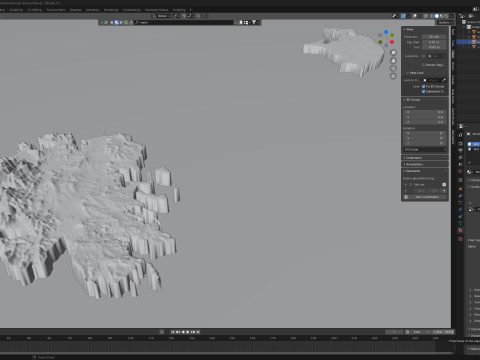Open the funnel filter dropdown

pos(255,22)
